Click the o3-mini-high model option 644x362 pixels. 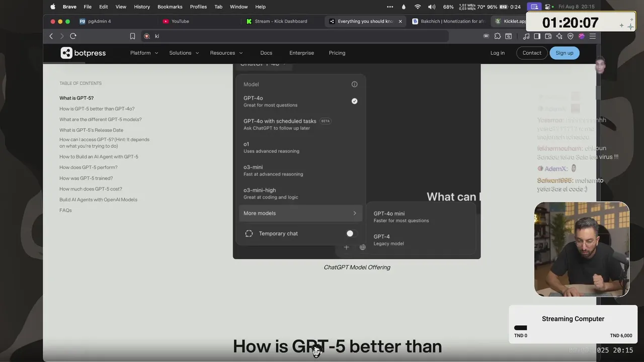[x=301, y=193]
